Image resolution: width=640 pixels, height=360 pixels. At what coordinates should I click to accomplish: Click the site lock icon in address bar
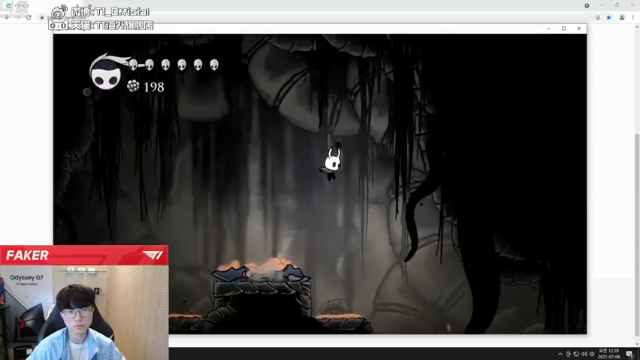[42, 18]
